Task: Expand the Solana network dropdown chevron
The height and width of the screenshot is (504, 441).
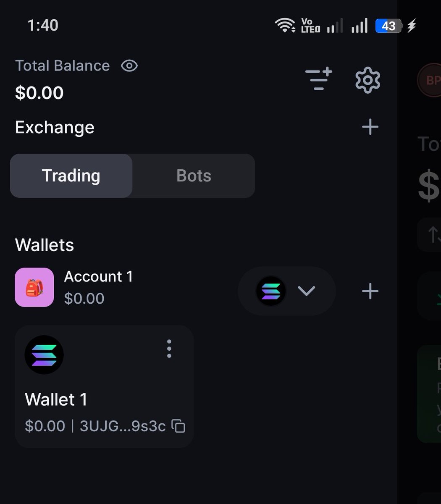Action: 306,291
